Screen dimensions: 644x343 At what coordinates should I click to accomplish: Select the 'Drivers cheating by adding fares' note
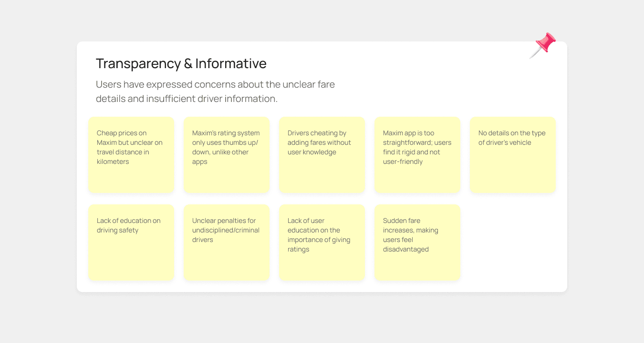click(x=322, y=155)
